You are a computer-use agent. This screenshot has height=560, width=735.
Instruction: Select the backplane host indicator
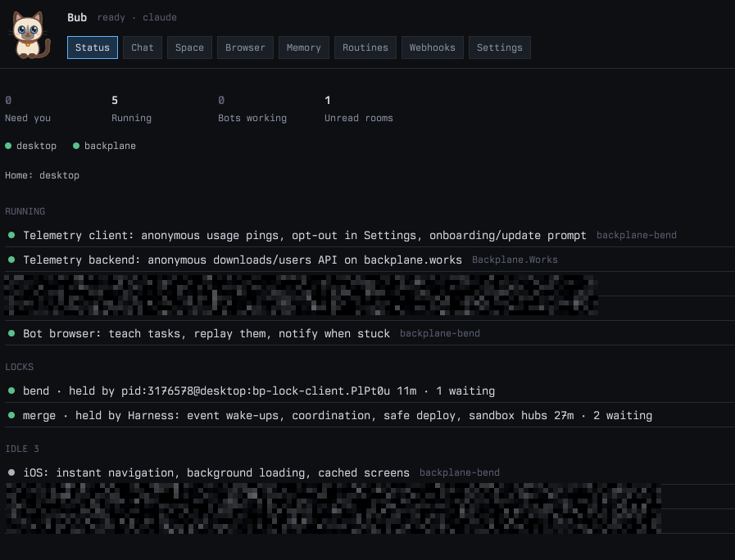pyautogui.click(x=105, y=146)
